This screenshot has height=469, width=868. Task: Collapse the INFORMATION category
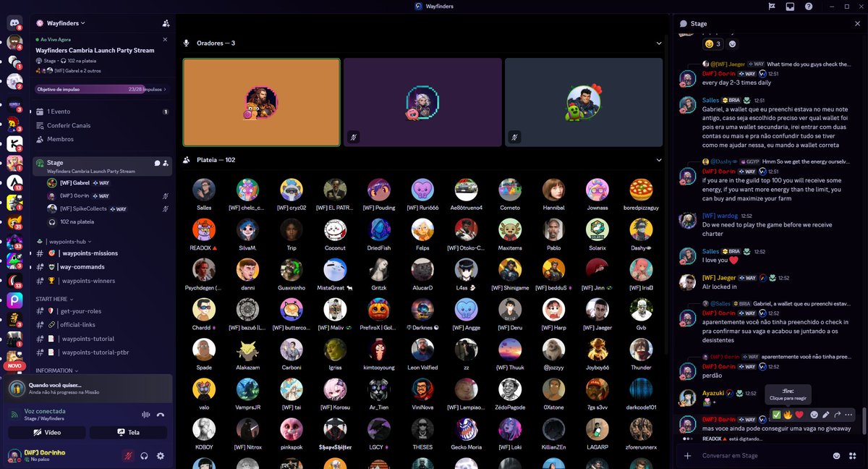pyautogui.click(x=56, y=371)
